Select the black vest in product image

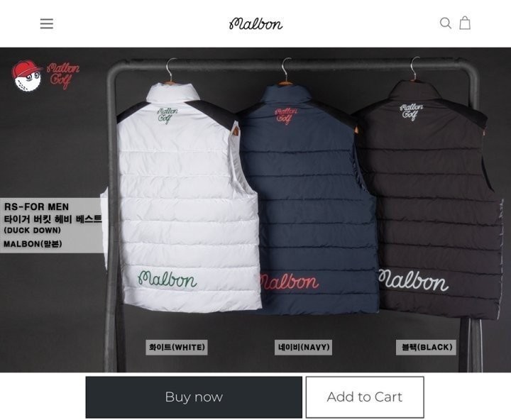pos(430,200)
